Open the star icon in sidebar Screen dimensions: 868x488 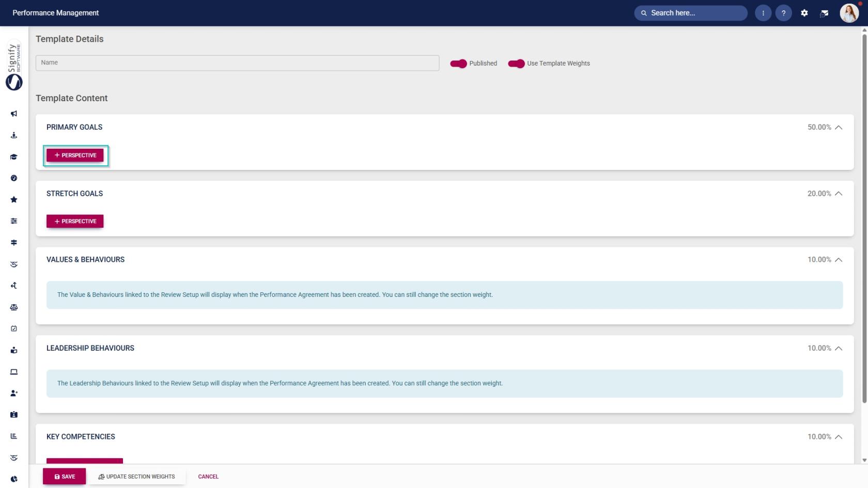click(14, 200)
